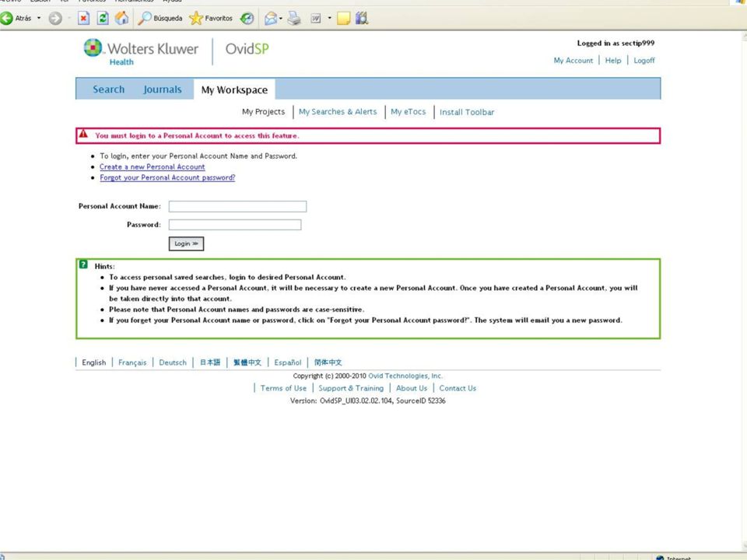Expand the Mail icon dropdown arrow

pyautogui.click(x=281, y=19)
